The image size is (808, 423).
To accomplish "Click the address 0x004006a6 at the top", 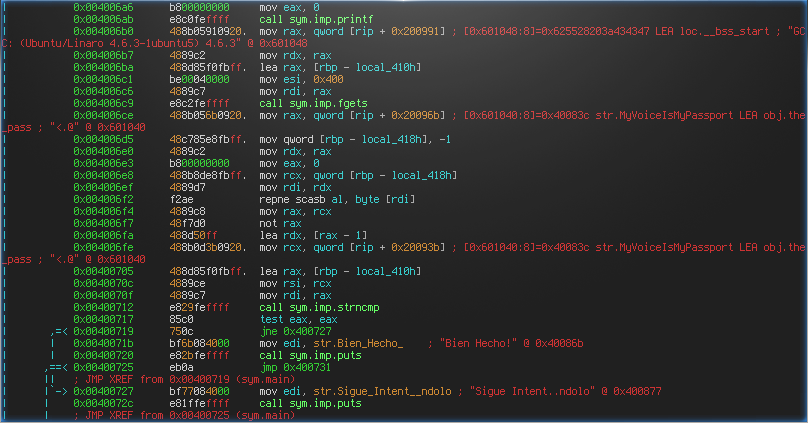I will 105,6.
